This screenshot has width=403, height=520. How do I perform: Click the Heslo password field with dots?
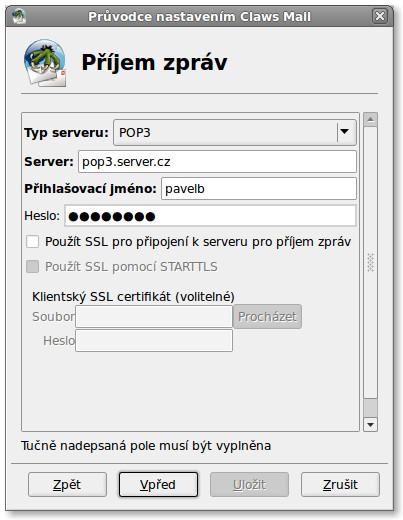[x=210, y=216]
